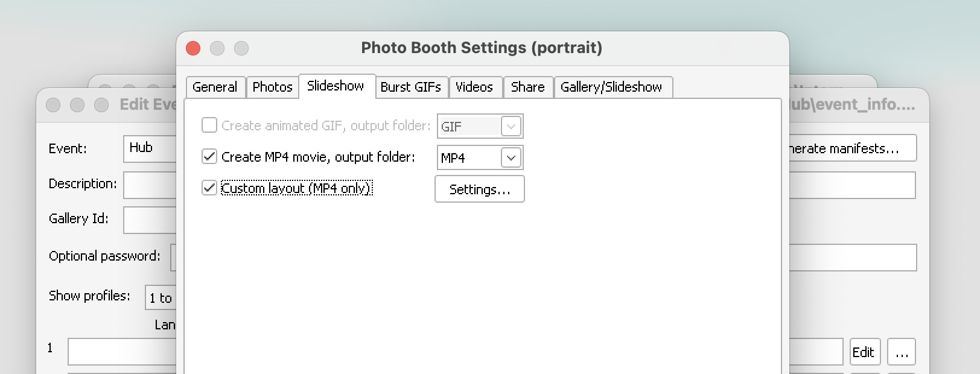Click the ellipsis browse button
Viewport: 980px width, 374px height.
pyautogui.click(x=902, y=352)
